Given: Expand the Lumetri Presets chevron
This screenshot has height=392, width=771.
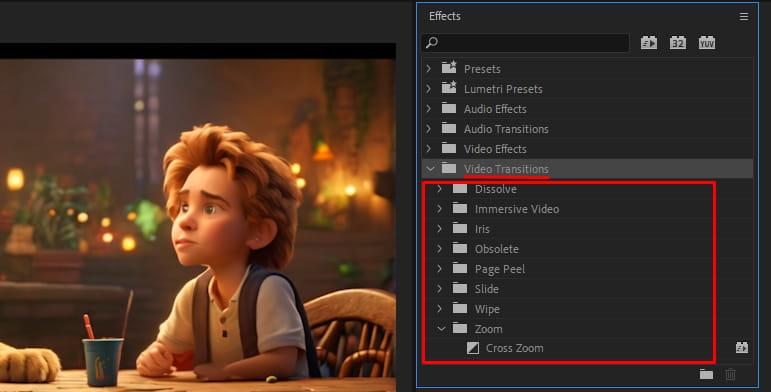Looking at the screenshot, I should (429, 89).
